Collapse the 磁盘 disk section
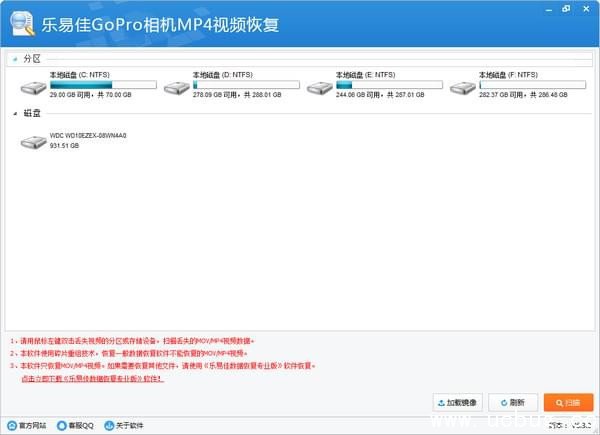This screenshot has height=435, width=600. click(15, 114)
